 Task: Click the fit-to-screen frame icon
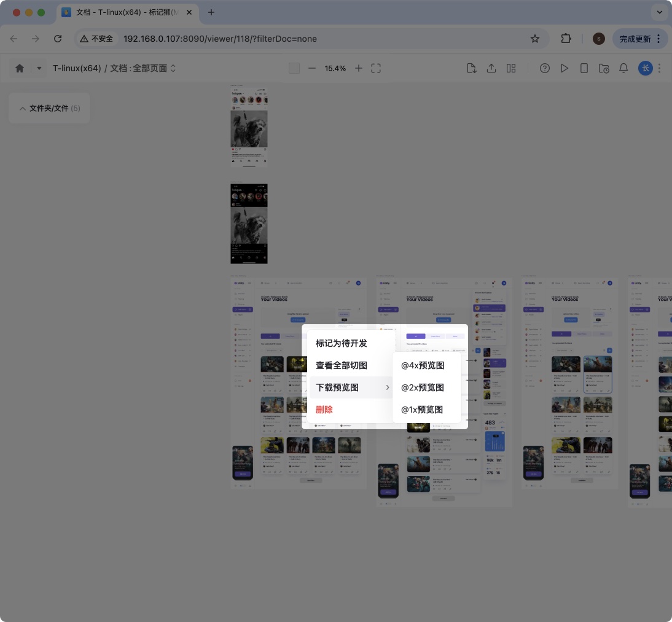[377, 68]
